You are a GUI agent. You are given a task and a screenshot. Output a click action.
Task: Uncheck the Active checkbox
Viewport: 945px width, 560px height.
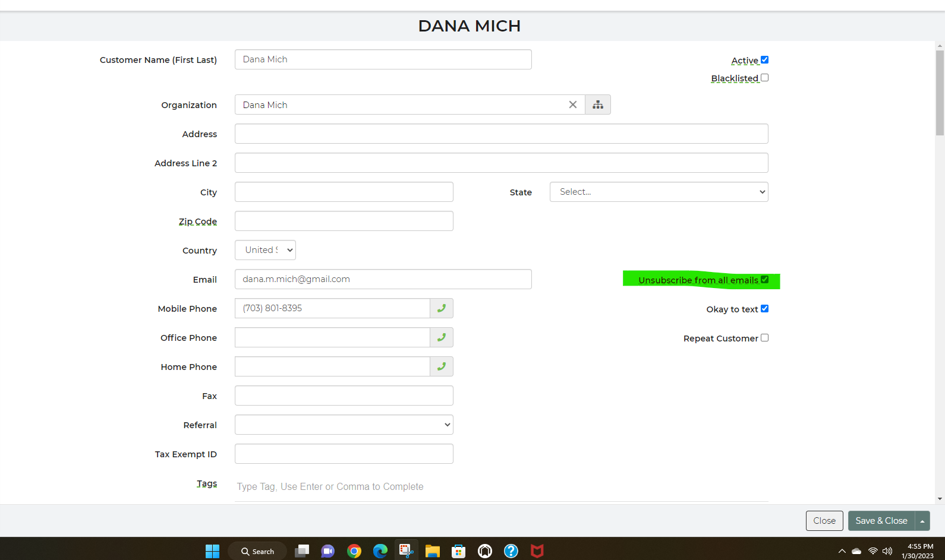click(x=764, y=60)
